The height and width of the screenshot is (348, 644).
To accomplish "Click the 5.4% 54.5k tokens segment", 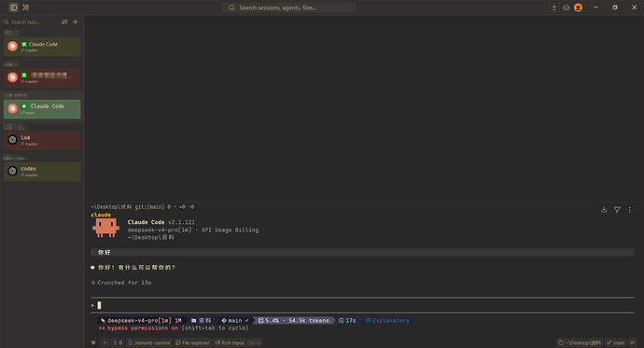I will (294, 321).
